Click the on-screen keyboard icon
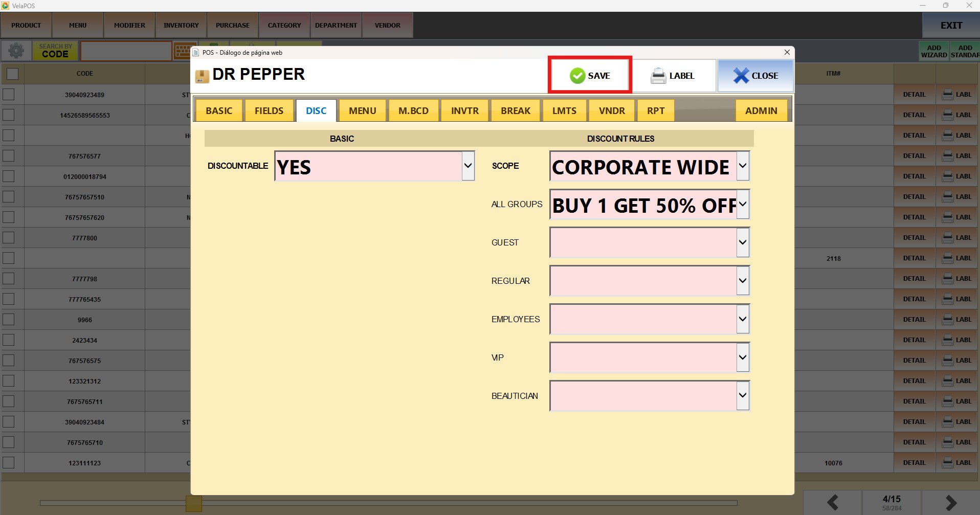 [x=182, y=51]
